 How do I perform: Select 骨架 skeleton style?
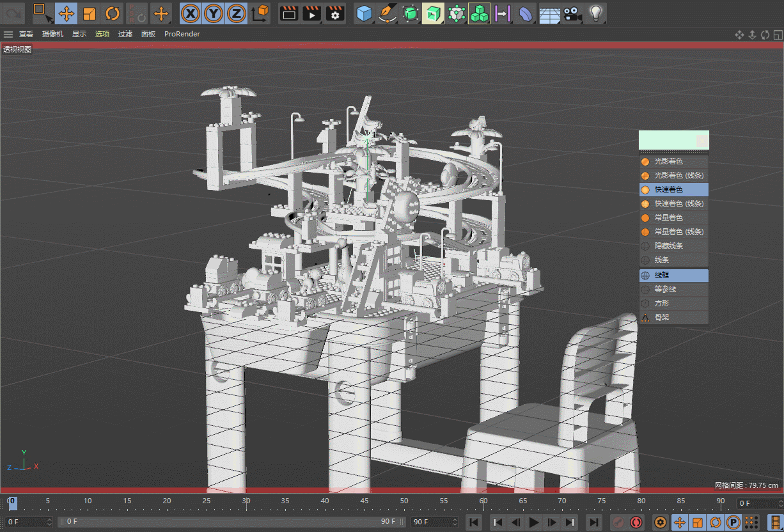point(674,318)
